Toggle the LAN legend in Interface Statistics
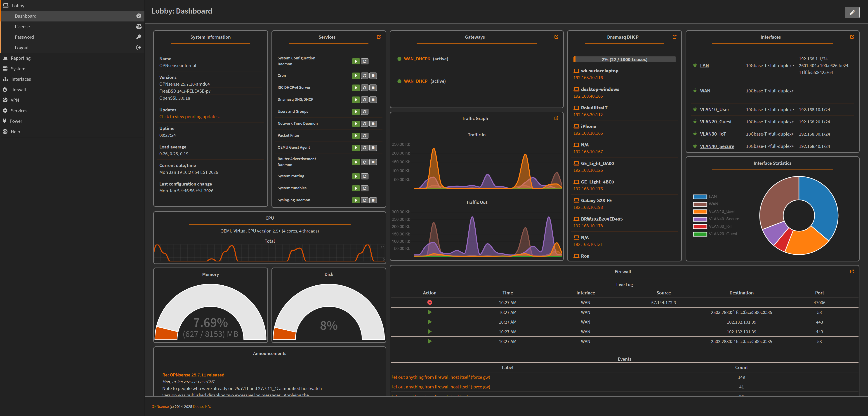This screenshot has height=416, width=868. point(712,197)
